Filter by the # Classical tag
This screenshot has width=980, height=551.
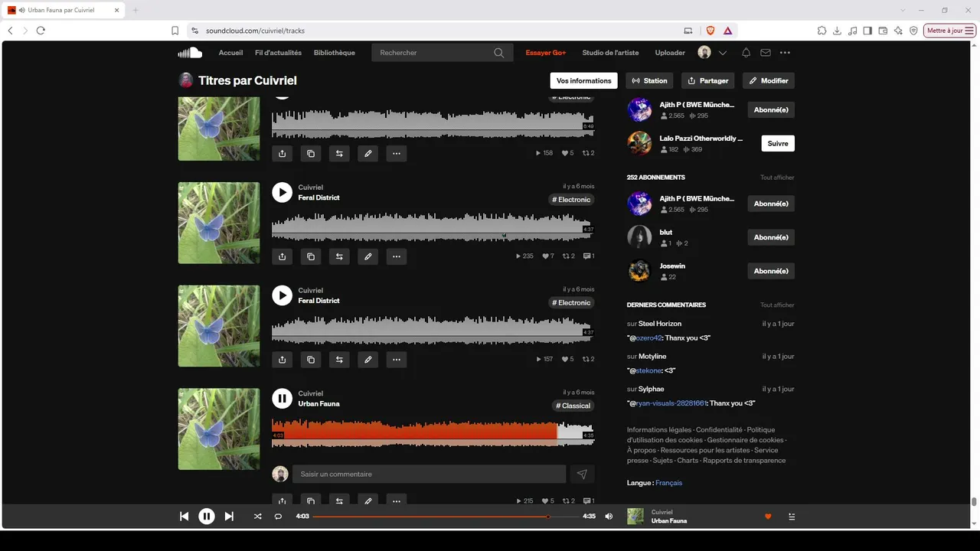(573, 406)
